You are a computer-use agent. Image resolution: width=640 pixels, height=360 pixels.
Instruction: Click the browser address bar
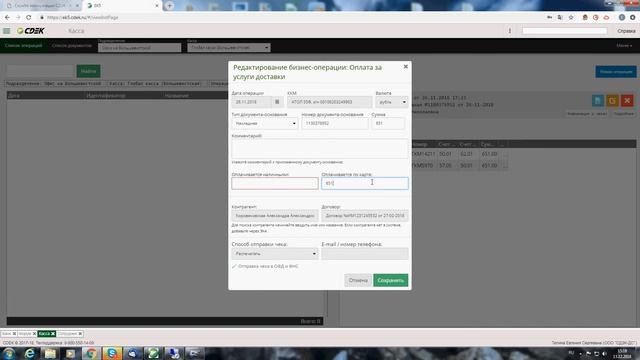click(x=286, y=18)
